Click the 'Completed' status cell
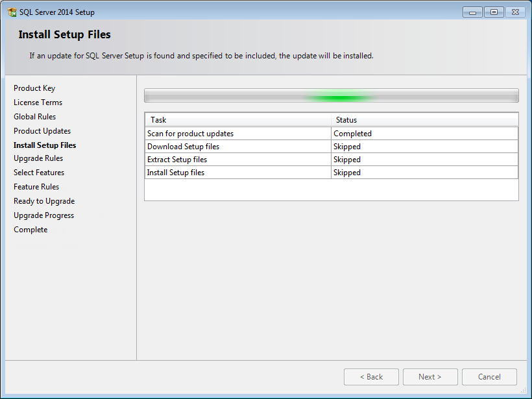Screen dimensions: 532x399 (424, 134)
